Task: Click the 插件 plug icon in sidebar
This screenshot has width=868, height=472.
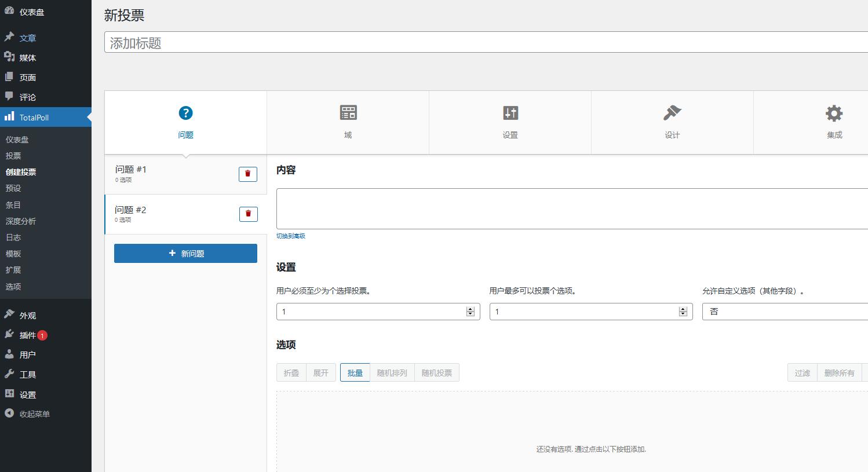Action: pos(9,335)
